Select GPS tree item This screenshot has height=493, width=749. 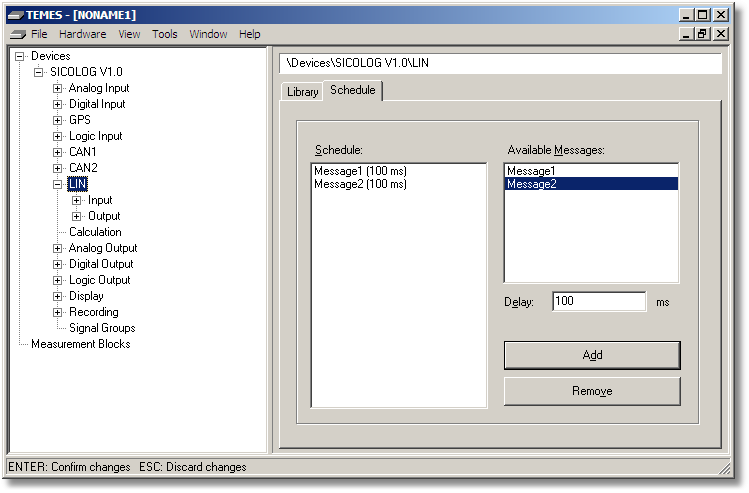click(80, 120)
